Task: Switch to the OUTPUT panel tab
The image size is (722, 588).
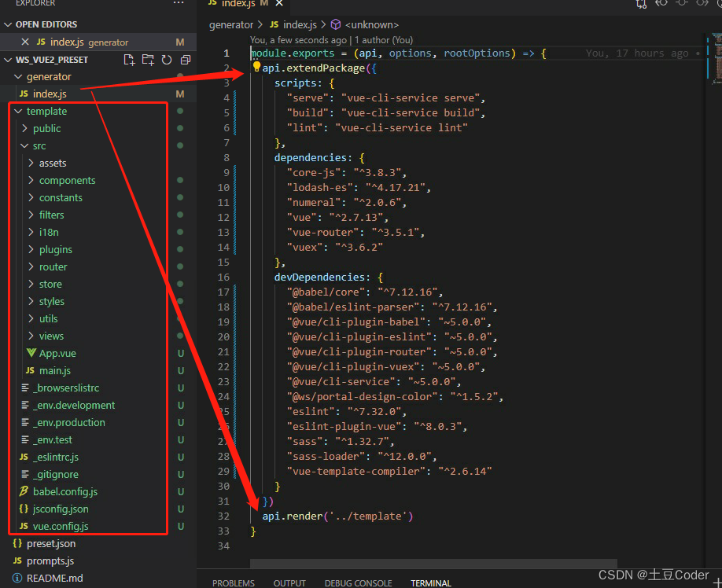Action: pos(289,583)
